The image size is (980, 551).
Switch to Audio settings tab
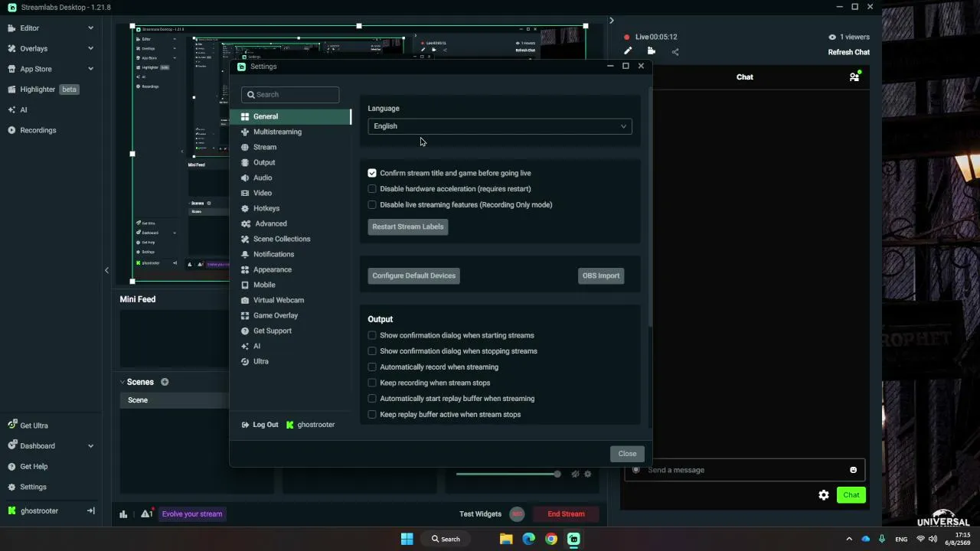290,178
